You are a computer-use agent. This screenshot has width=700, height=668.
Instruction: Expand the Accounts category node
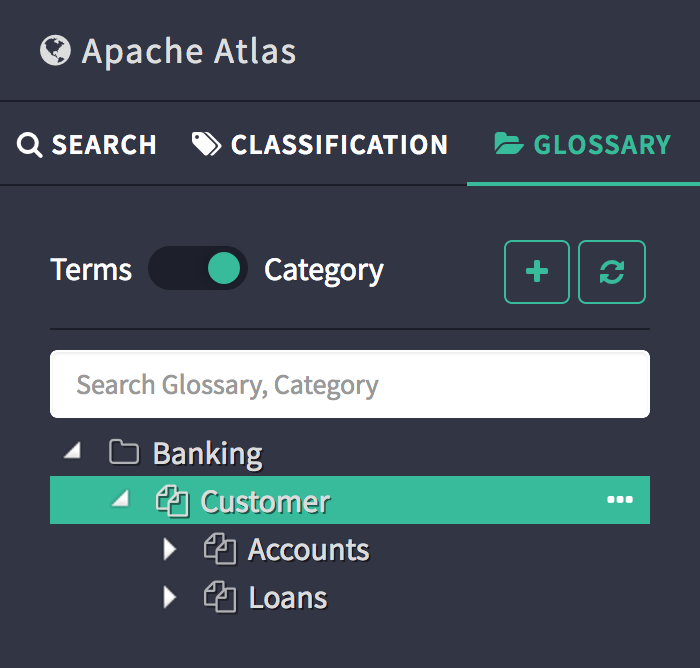pyautogui.click(x=169, y=549)
